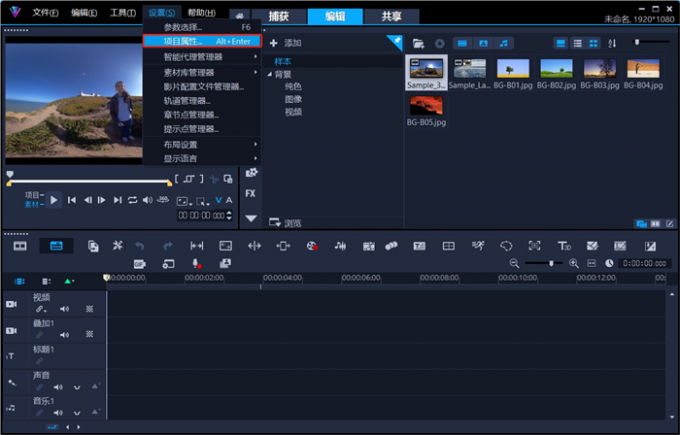Switch to the 共享 tab
The image size is (680, 435).
(x=392, y=16)
